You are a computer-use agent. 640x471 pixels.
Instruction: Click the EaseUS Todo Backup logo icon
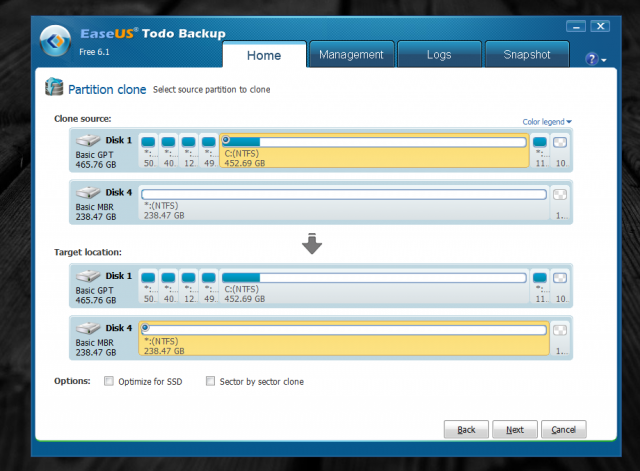[56, 41]
